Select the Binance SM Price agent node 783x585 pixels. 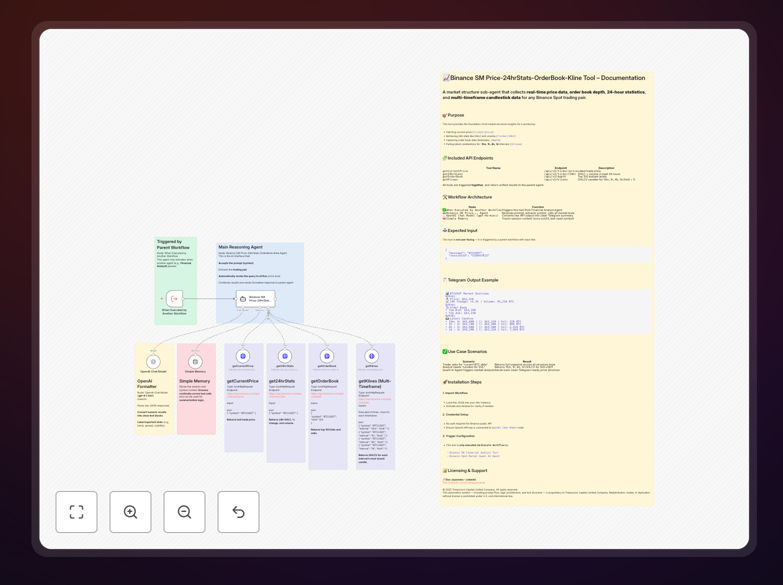coord(255,299)
